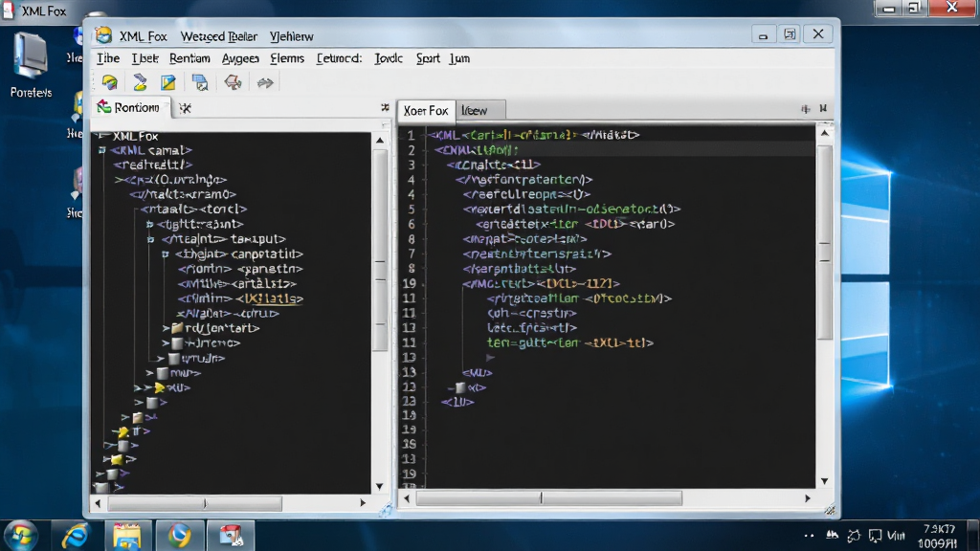This screenshot has width=980, height=551.
Task: Click the XML Fox app button on the taskbar
Action: coord(231,536)
